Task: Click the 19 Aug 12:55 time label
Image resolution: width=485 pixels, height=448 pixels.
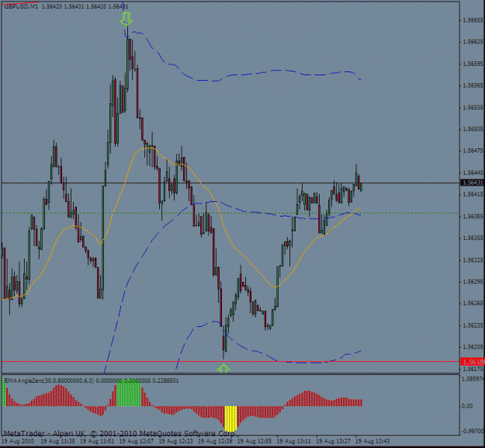Action: [255, 441]
